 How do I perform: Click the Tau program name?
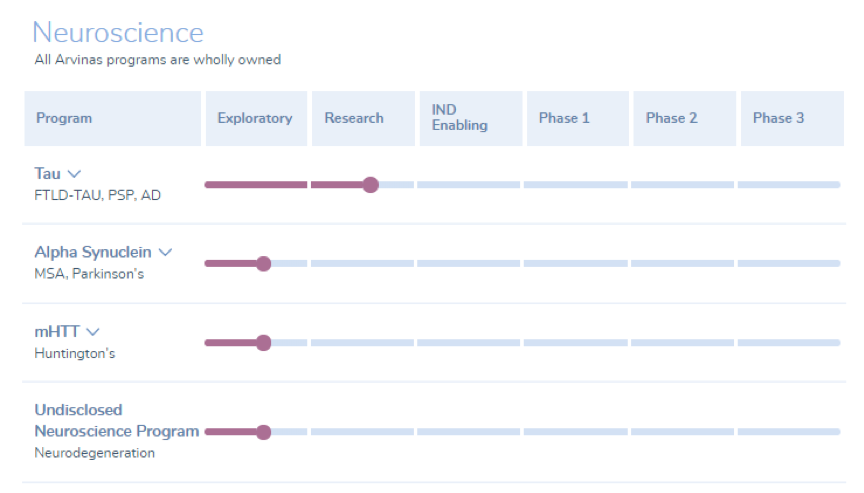pos(47,174)
